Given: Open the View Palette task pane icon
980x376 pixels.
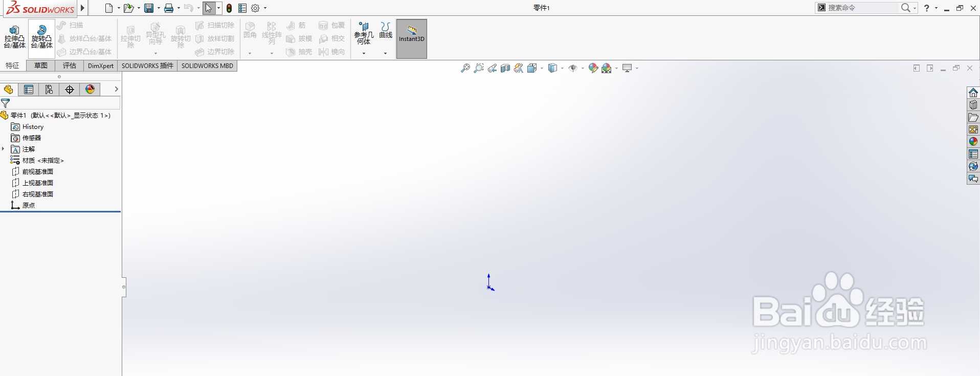Looking at the screenshot, I should pyautogui.click(x=973, y=129).
